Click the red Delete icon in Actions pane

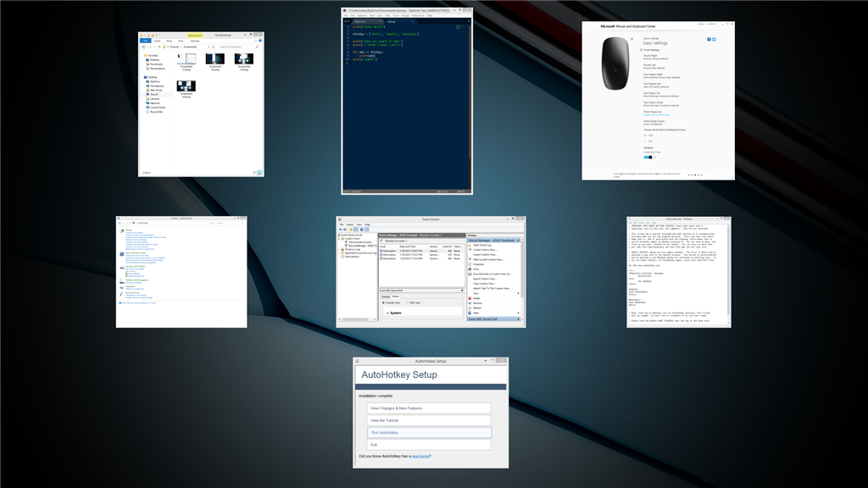470,298
